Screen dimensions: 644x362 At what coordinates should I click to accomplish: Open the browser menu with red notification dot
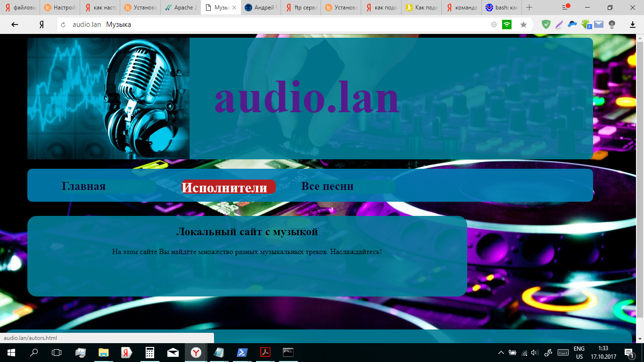[x=566, y=8]
